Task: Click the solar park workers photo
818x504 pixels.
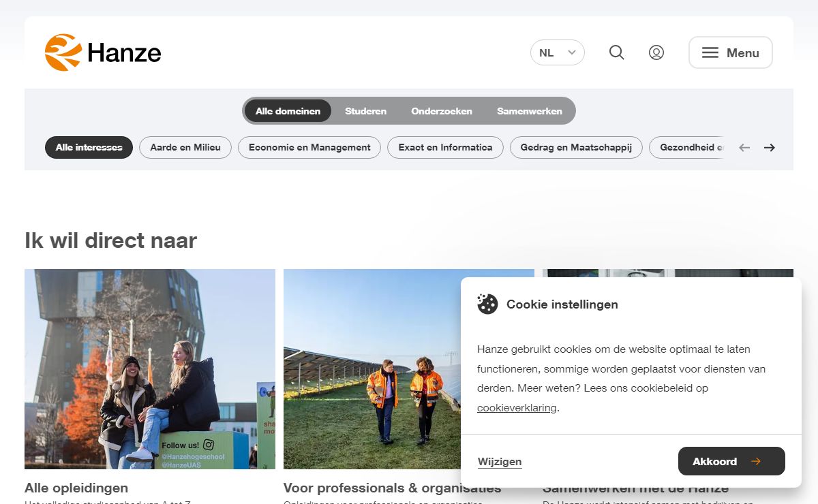Action: (x=372, y=369)
